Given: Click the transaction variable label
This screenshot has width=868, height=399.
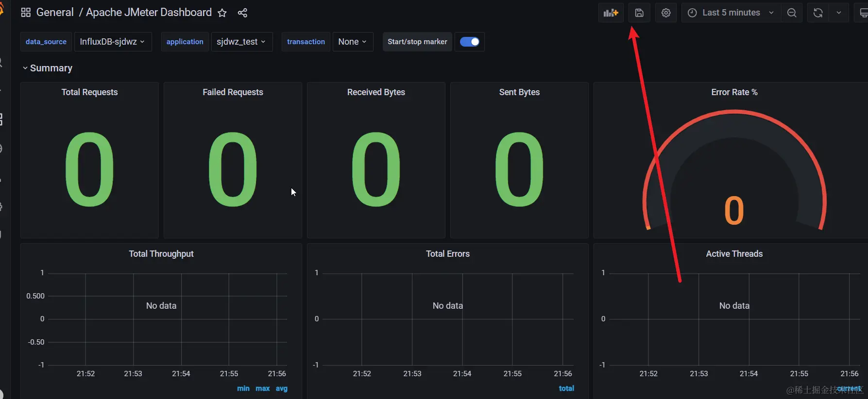Looking at the screenshot, I should 306,42.
